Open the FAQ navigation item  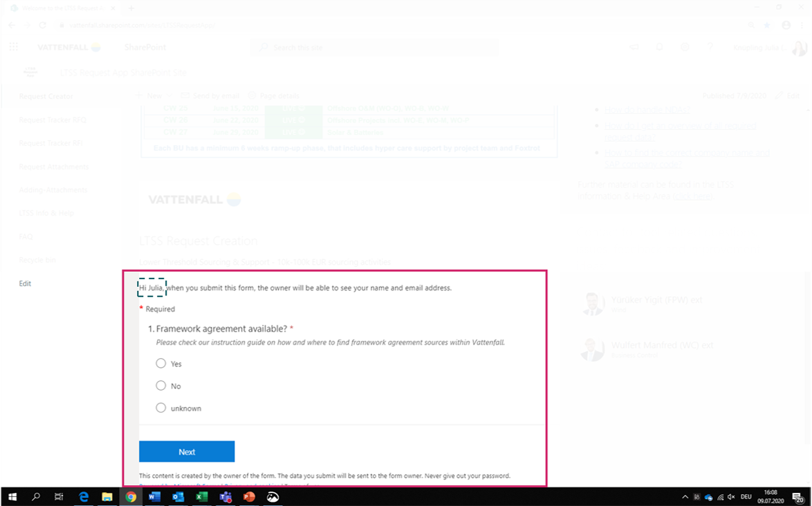pyautogui.click(x=26, y=236)
